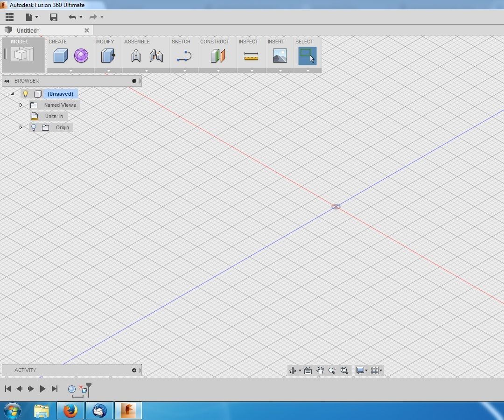Toggle the Unsaved document light bulb
The height and width of the screenshot is (420, 504).
(25, 94)
